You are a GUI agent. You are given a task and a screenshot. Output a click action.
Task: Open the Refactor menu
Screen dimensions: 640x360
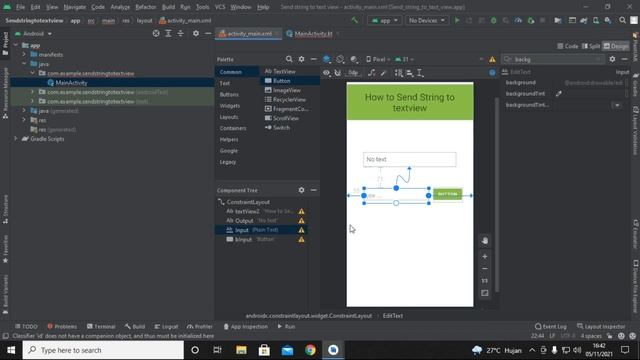point(146,7)
